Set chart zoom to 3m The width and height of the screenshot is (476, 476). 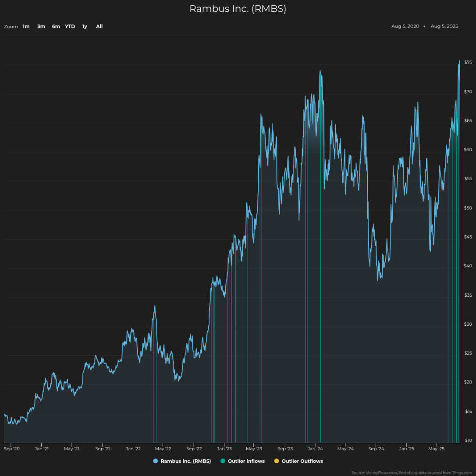click(41, 26)
